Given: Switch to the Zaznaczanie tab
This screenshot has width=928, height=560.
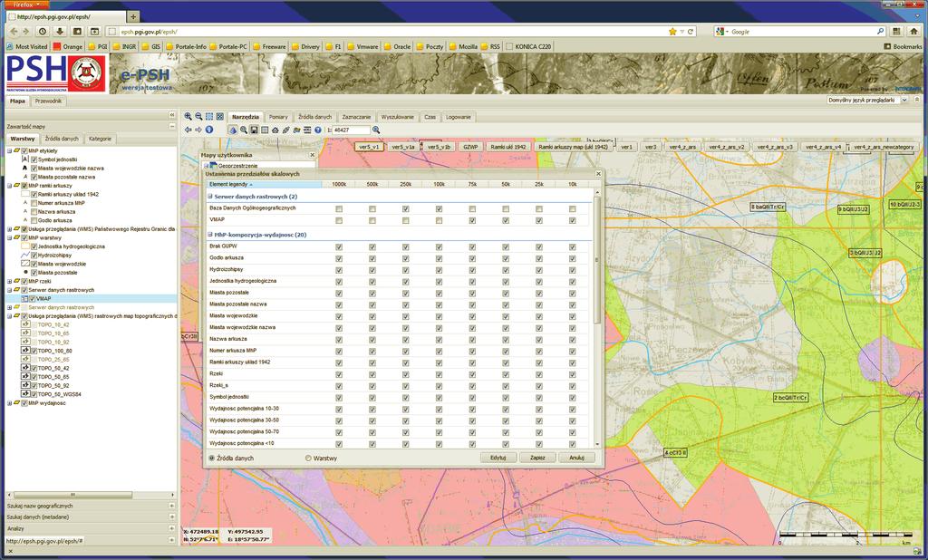Looking at the screenshot, I should click(x=356, y=117).
